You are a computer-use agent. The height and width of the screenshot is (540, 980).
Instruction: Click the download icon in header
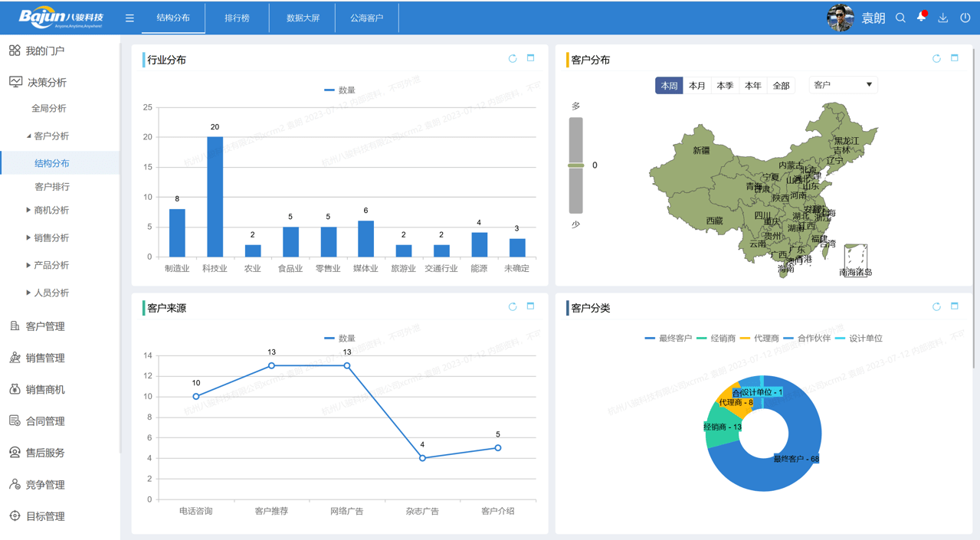[x=943, y=18]
